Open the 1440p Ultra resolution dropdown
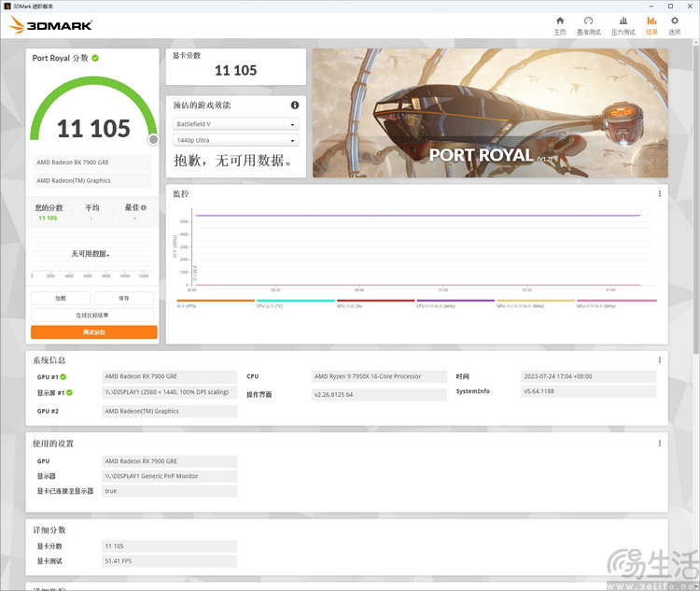The width and height of the screenshot is (700, 591). [x=236, y=140]
